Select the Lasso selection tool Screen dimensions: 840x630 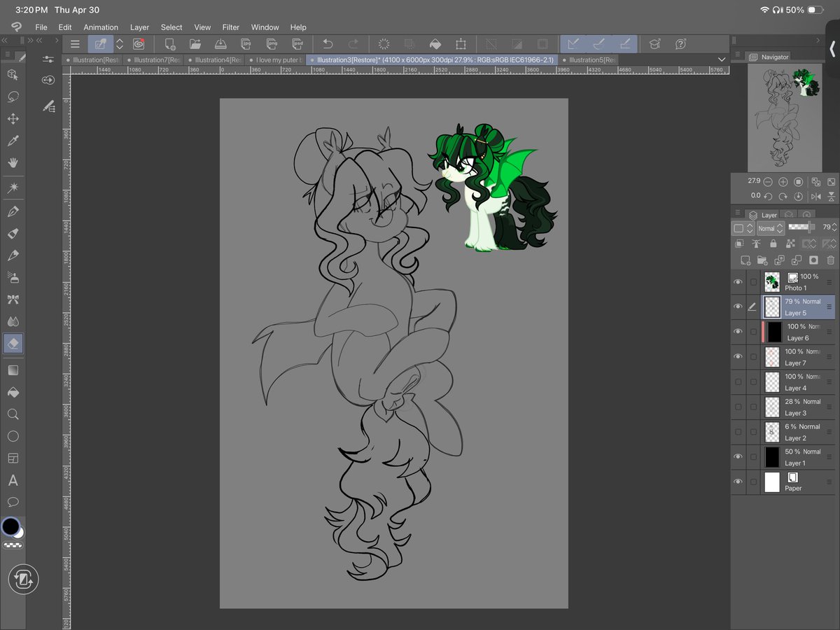[x=13, y=97]
